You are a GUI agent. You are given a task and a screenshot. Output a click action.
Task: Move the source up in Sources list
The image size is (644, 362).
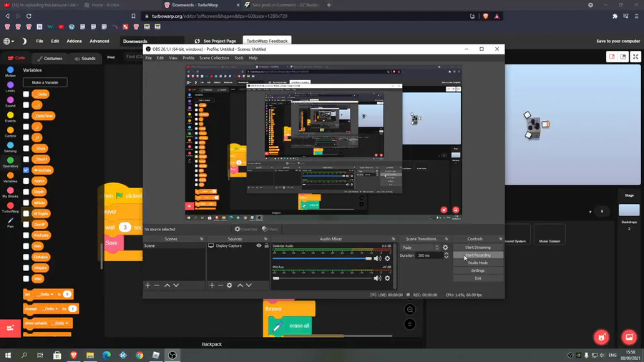pos(240,285)
